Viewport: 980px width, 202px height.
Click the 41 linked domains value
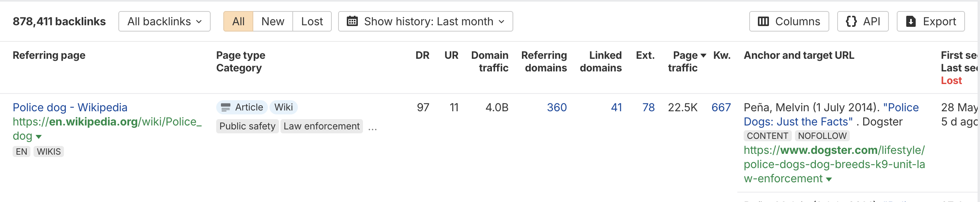[616, 107]
